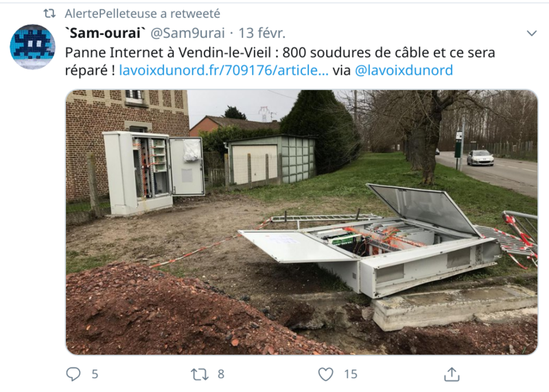Image resolution: width=549 pixels, height=392 pixels.
Task: Like the tweet with the heart icon
Action: click(325, 374)
